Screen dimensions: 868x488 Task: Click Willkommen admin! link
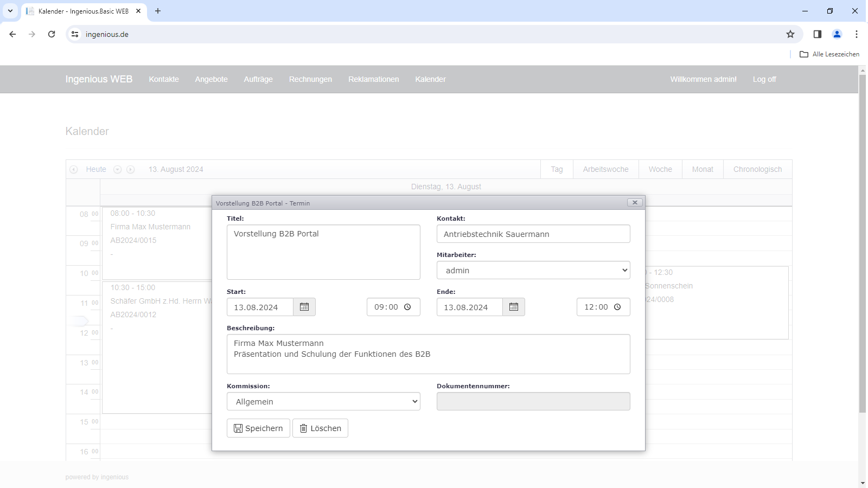[704, 79]
